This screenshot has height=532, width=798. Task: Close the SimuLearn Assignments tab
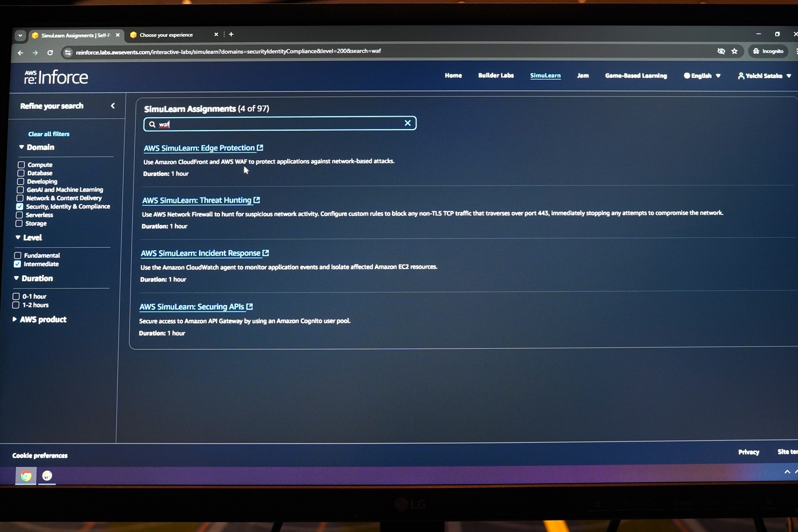118,35
